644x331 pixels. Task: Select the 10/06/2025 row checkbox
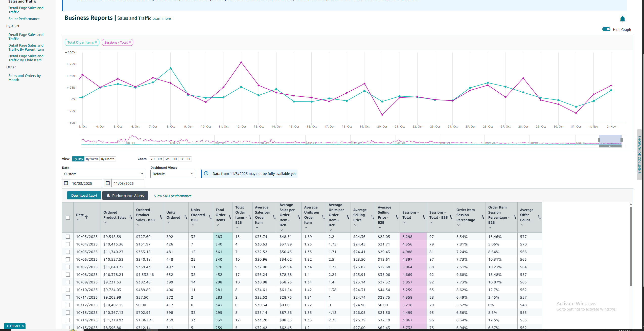pyautogui.click(x=68, y=259)
